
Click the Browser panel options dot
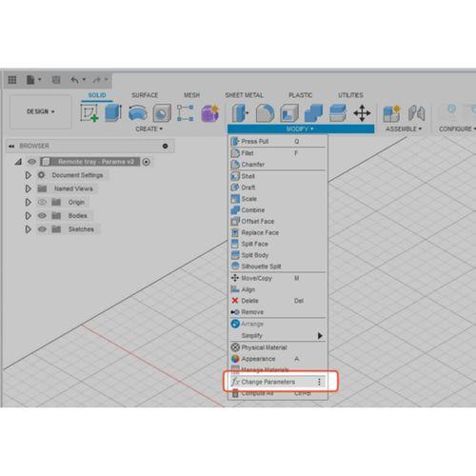click(x=165, y=146)
